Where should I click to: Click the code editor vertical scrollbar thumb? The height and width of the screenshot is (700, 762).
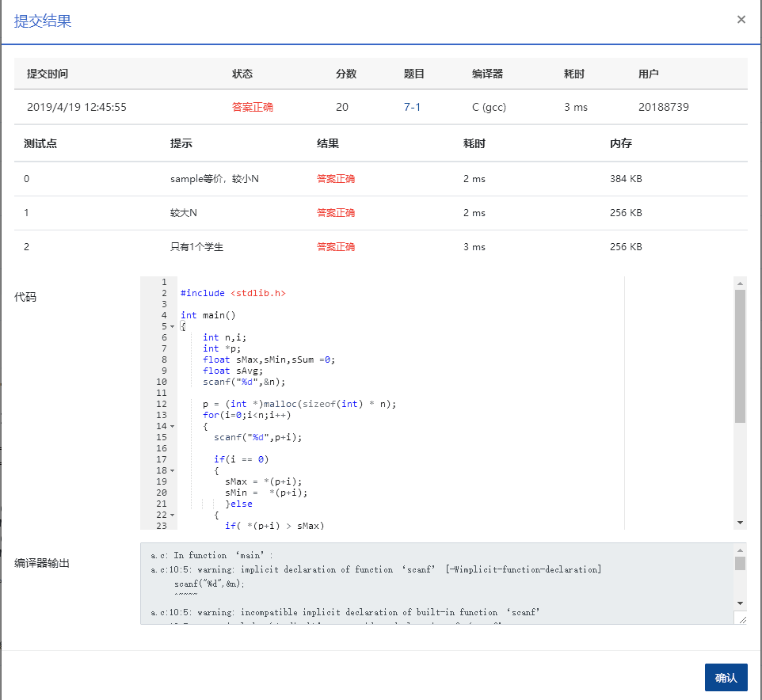pyautogui.click(x=740, y=356)
